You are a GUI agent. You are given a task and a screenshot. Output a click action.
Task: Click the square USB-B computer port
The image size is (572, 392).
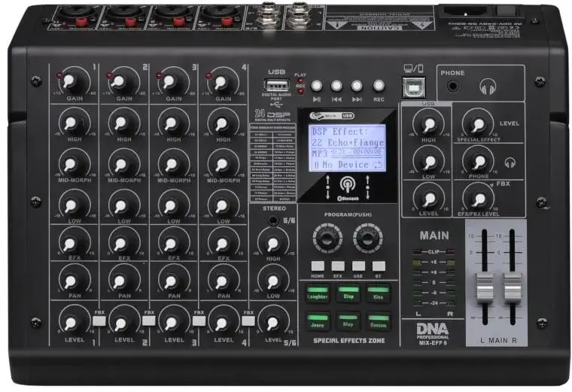[x=414, y=87]
